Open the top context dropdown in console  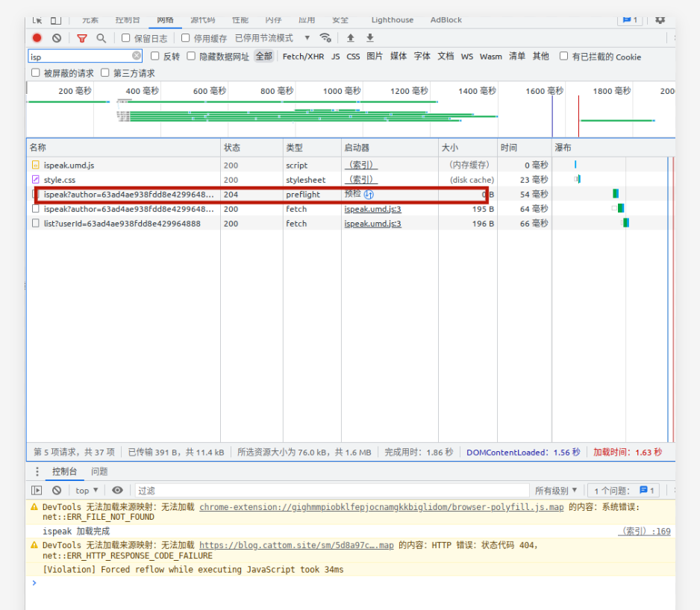click(x=86, y=490)
